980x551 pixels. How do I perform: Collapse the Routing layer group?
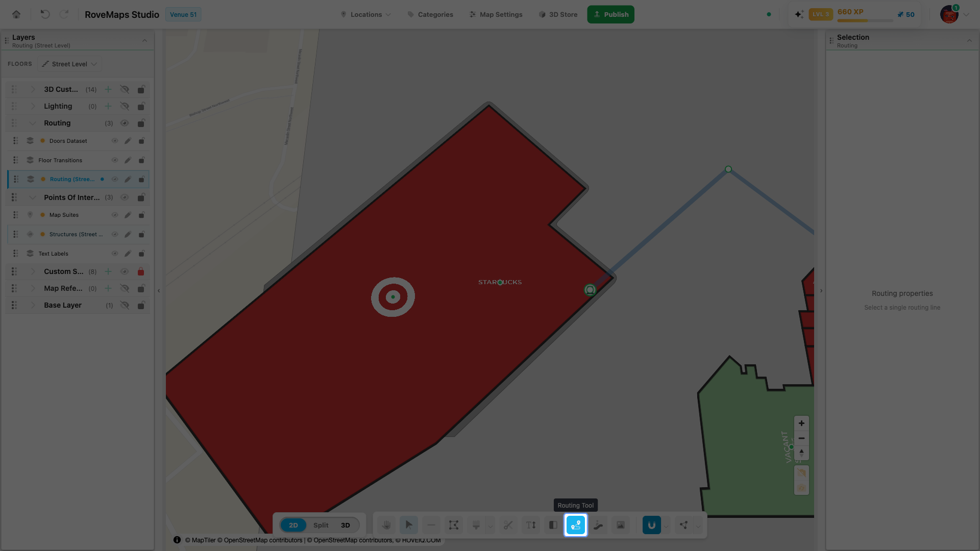pos(33,123)
